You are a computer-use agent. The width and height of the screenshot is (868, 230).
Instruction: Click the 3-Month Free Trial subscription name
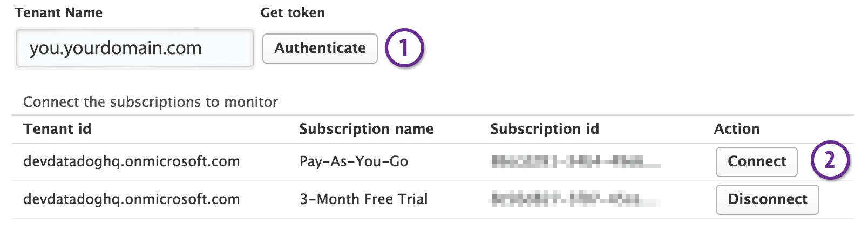(x=363, y=199)
